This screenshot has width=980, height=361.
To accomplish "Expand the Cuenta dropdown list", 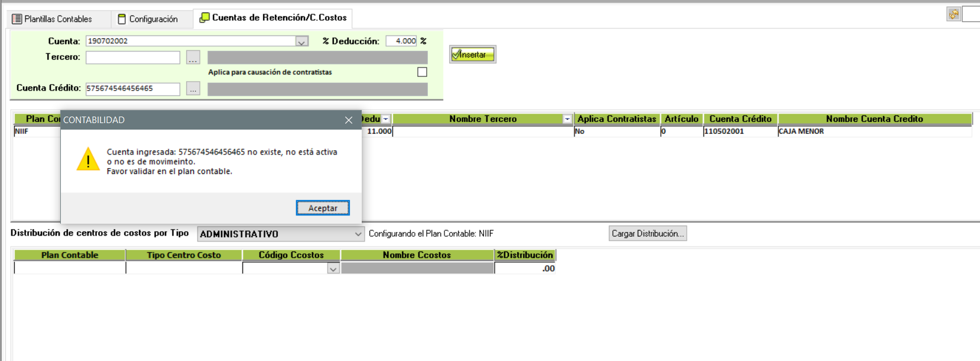I will point(301,41).
